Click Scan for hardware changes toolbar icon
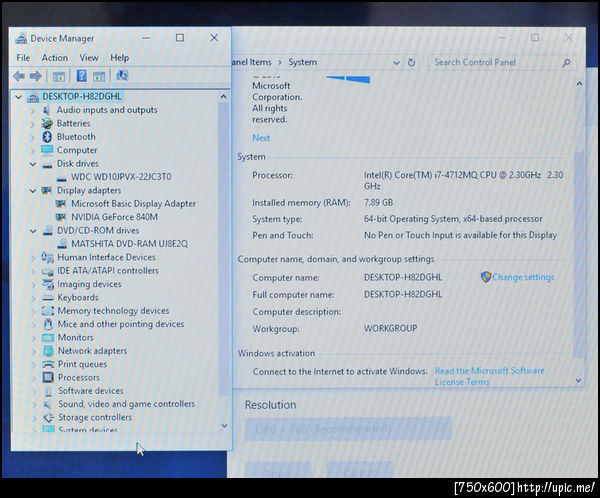The height and width of the screenshot is (498, 600). click(x=122, y=75)
